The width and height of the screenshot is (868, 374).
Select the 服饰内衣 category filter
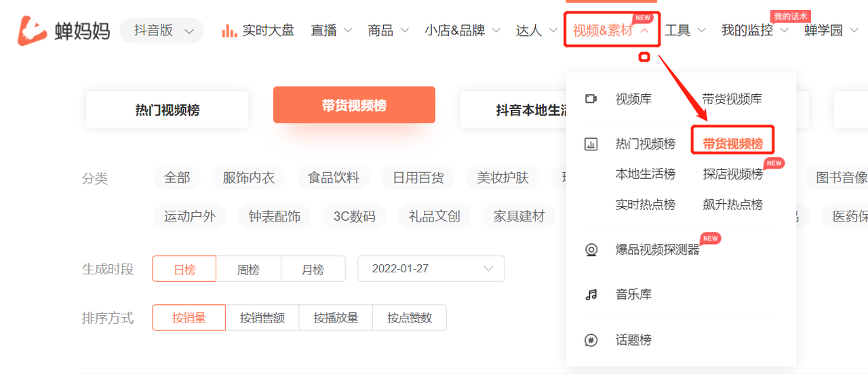click(249, 178)
